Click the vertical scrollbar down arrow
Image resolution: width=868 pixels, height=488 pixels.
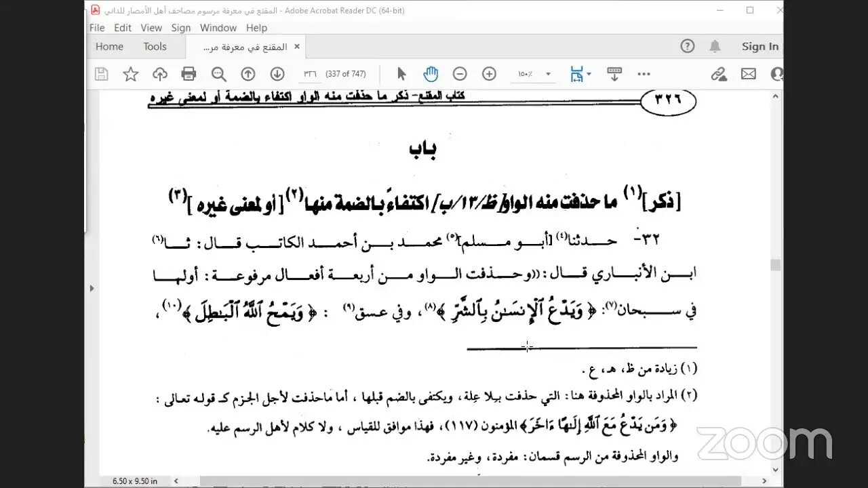[776, 471]
